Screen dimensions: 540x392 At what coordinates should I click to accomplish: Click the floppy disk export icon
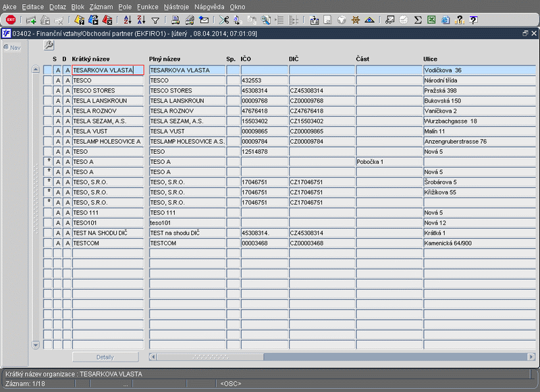point(314,20)
